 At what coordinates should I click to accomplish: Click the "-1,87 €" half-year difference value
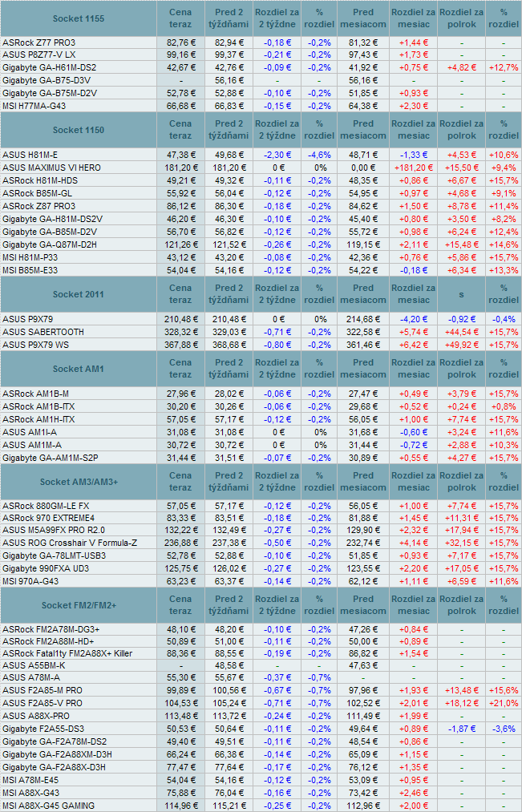461,729
